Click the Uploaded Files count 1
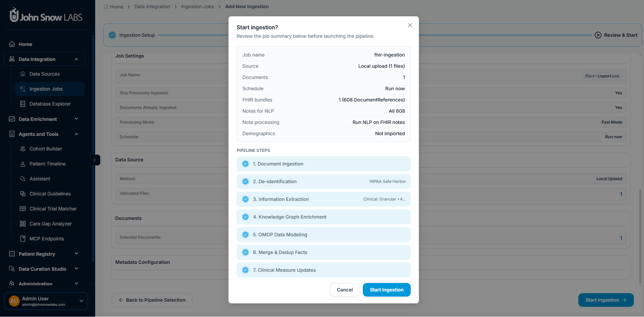 (x=621, y=194)
